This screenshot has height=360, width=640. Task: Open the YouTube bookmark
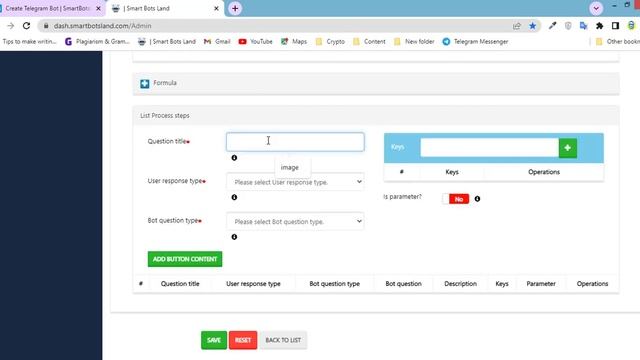pos(256,42)
